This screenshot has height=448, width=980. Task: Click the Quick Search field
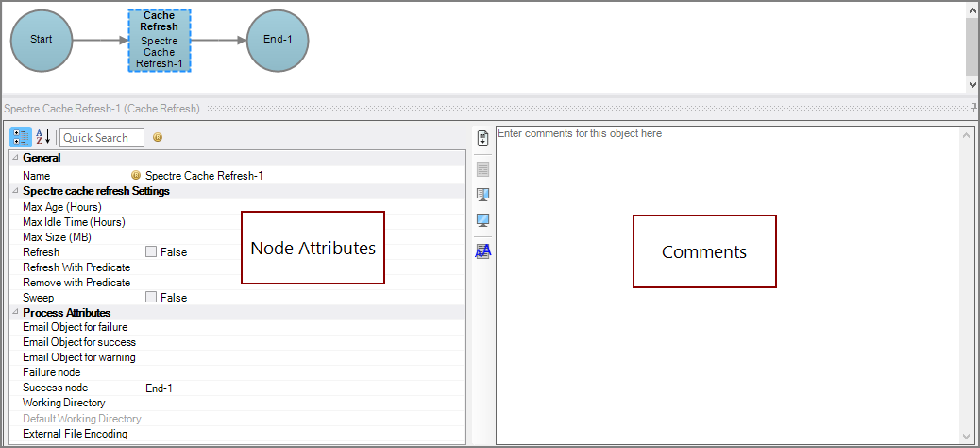pos(102,138)
